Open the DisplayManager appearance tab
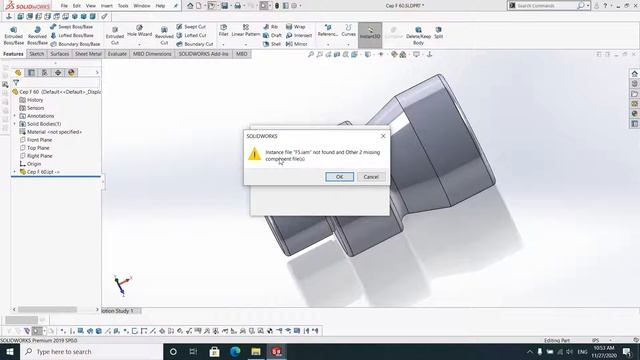Screen dimensions: 640x360 71,73
